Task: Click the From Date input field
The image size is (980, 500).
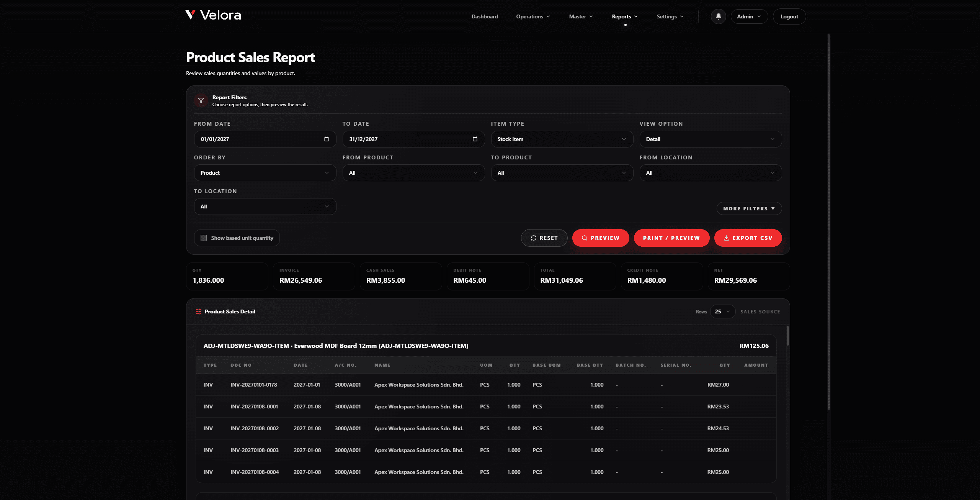Action: tap(265, 139)
